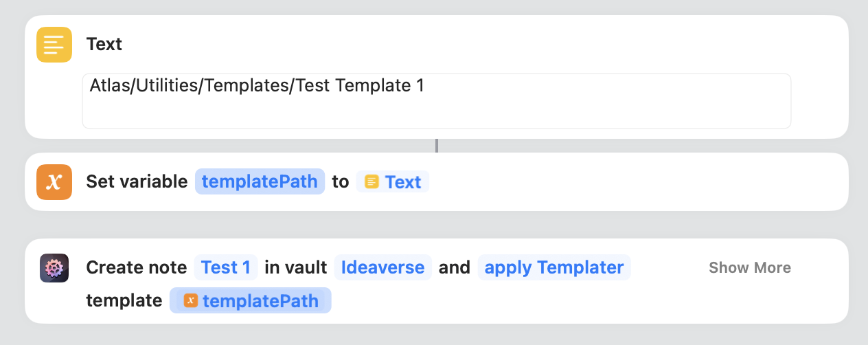
Task: Click the "in vault" label text
Action: pyautogui.click(x=296, y=267)
